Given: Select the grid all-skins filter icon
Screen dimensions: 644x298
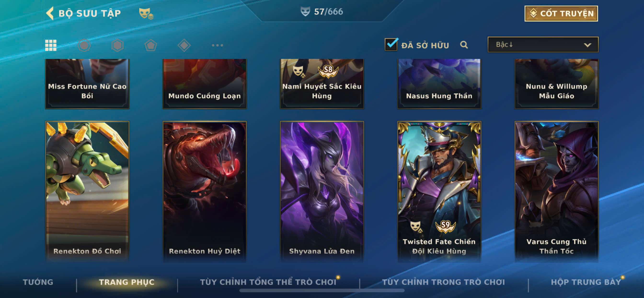Looking at the screenshot, I should tap(51, 45).
